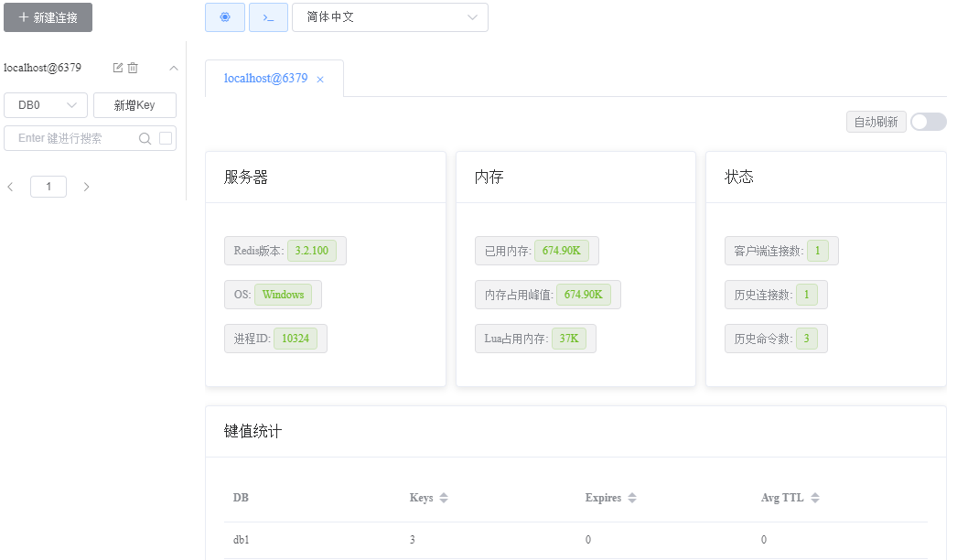957x560 pixels.
Task: Click inside the key search input field
Action: [x=64, y=137]
